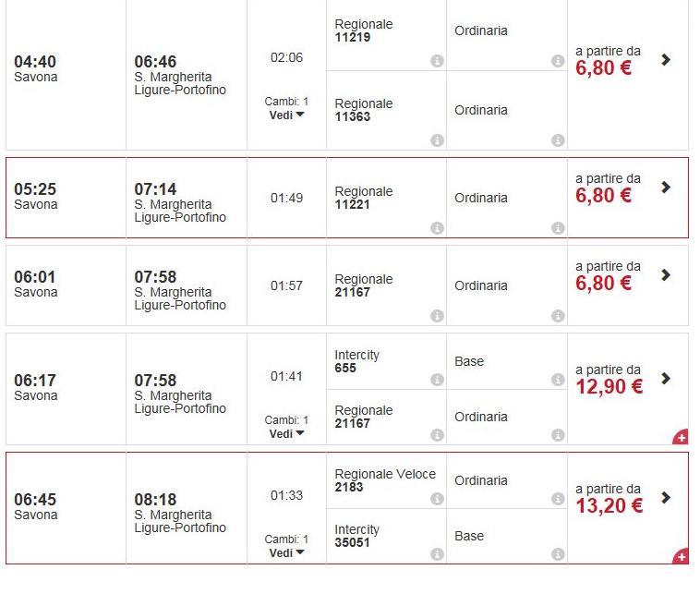Screen dimensions: 700x594
Task: Select the 13,20 € fare price
Action: 609,505
